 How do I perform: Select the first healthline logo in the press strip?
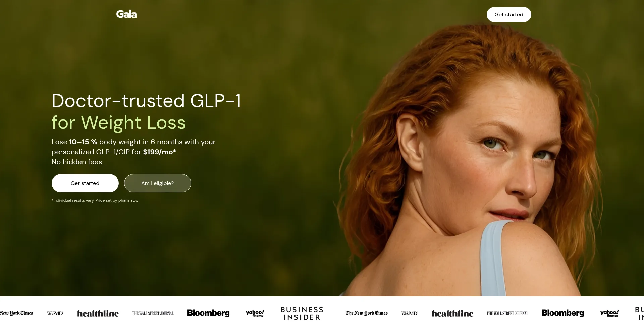(98, 313)
